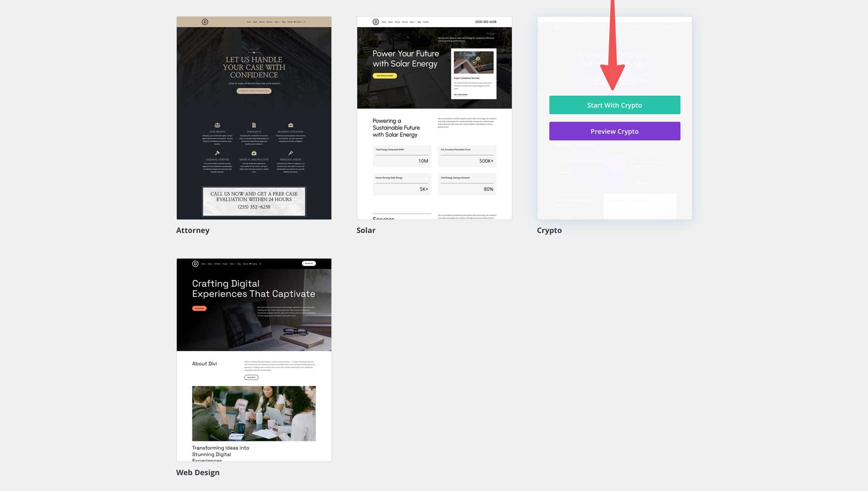The width and height of the screenshot is (868, 491).
Task: Click the Contact Us button on Web Design template
Action: (x=309, y=263)
